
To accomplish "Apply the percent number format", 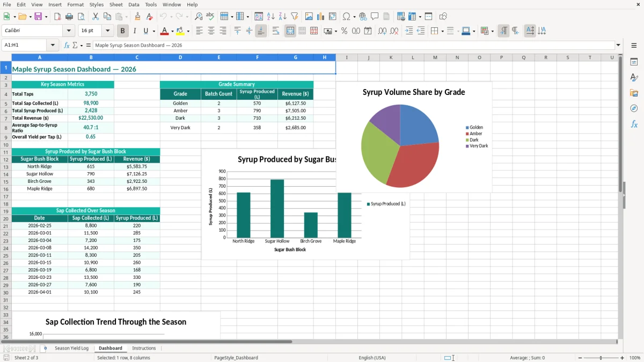I will (345, 31).
